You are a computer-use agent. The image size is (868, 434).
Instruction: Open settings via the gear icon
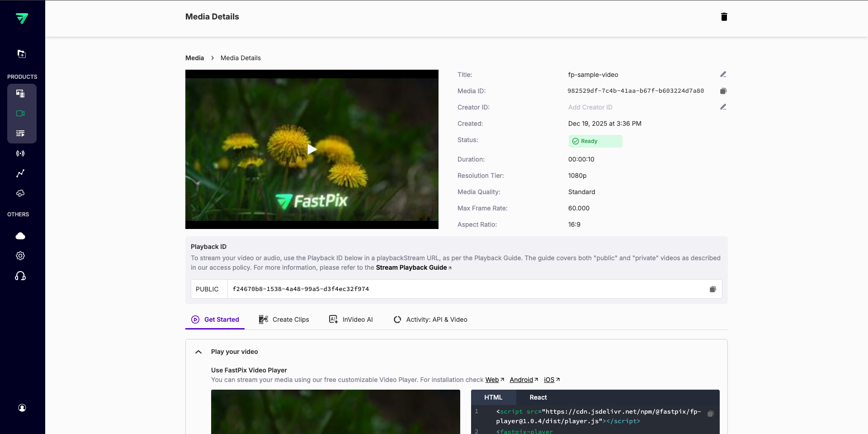20,256
